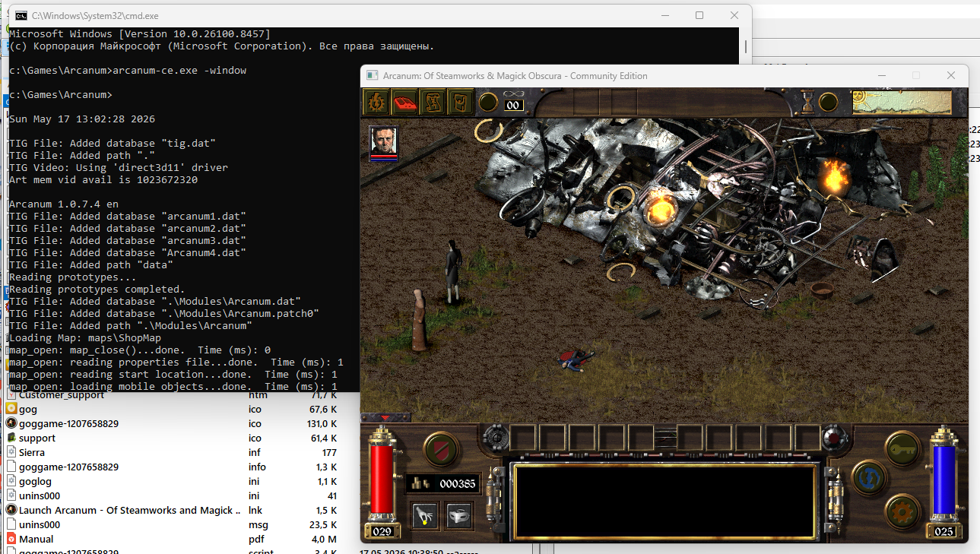This screenshot has height=554, width=980.
Task: Click the gog file's yellow disc icon
Action: point(11,409)
